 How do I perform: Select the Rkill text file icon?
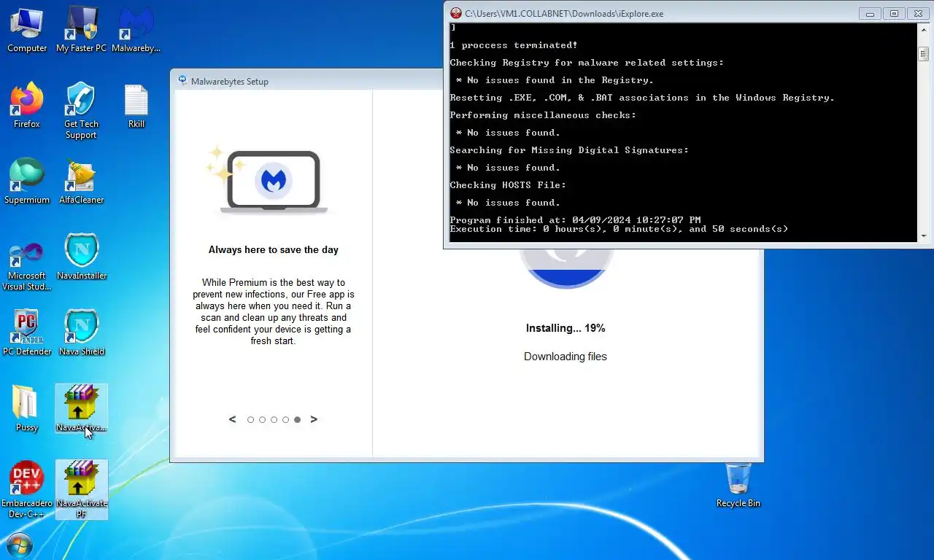pos(136,106)
